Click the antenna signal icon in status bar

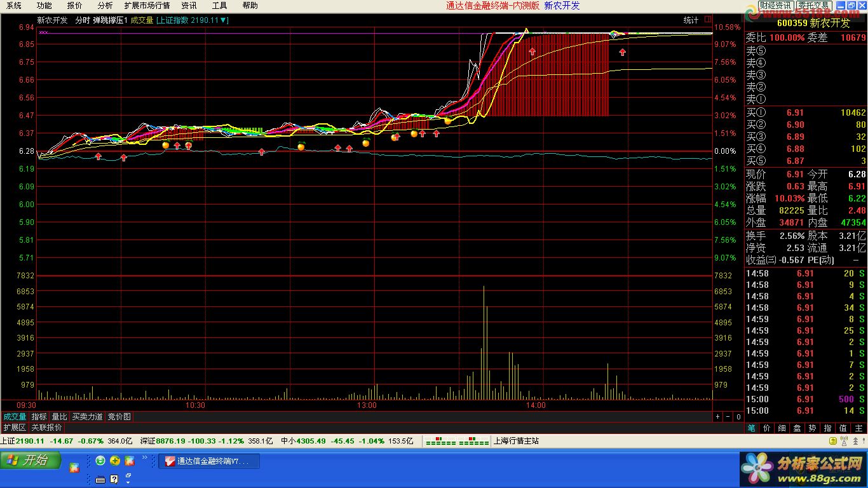pos(843,442)
